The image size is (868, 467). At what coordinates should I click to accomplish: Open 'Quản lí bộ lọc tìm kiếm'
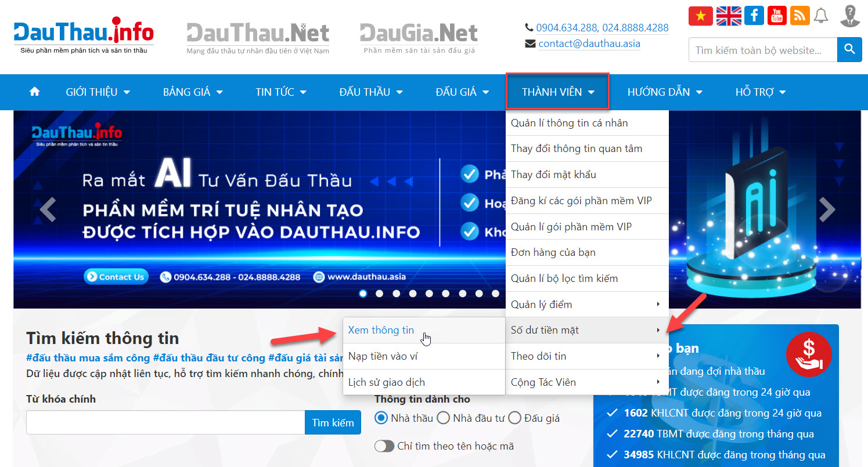point(587,278)
